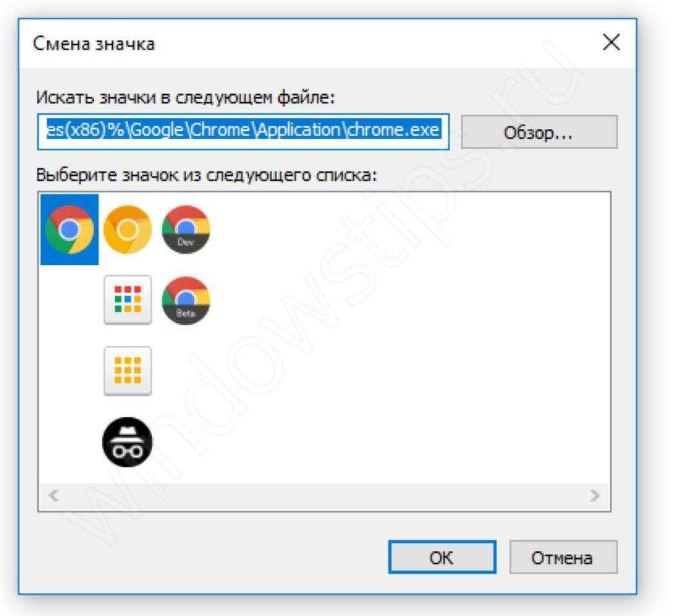Screen dimensions: 673x616
Task: Close the Смена значка dialog
Action: coord(611,43)
